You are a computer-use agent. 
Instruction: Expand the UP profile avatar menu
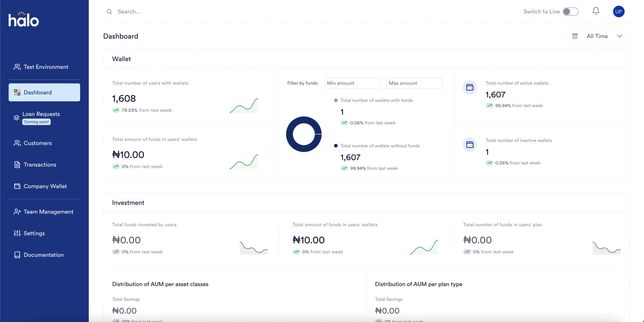619,11
